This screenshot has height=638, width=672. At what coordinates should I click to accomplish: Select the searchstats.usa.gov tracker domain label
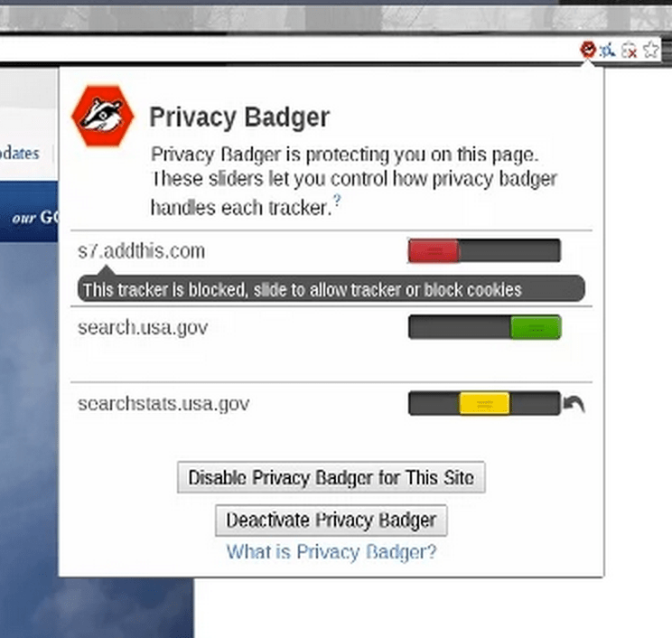pos(163,403)
